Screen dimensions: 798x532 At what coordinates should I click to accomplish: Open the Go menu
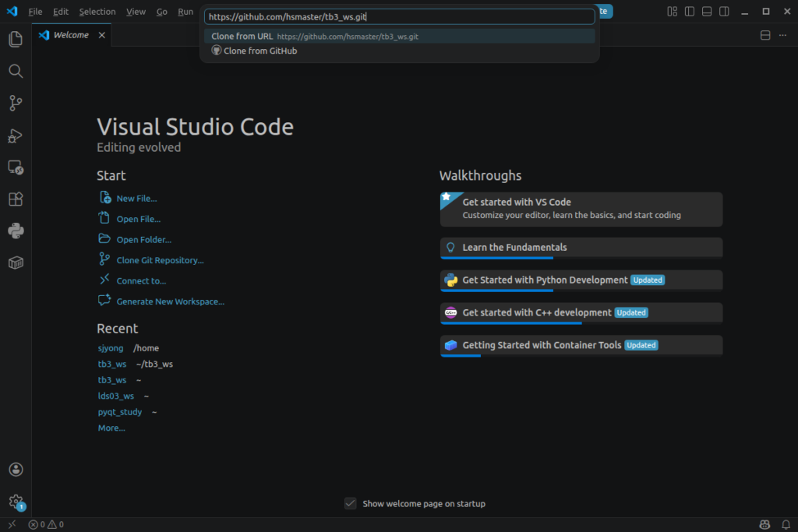point(162,11)
